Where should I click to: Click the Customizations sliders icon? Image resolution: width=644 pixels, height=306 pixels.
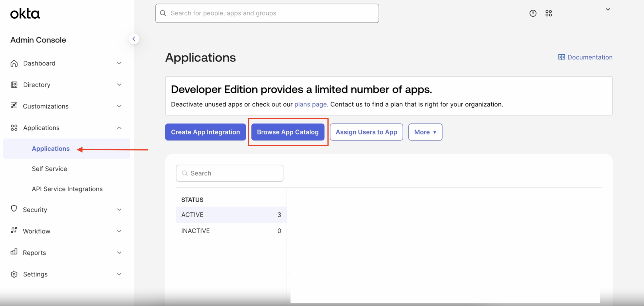coord(14,105)
